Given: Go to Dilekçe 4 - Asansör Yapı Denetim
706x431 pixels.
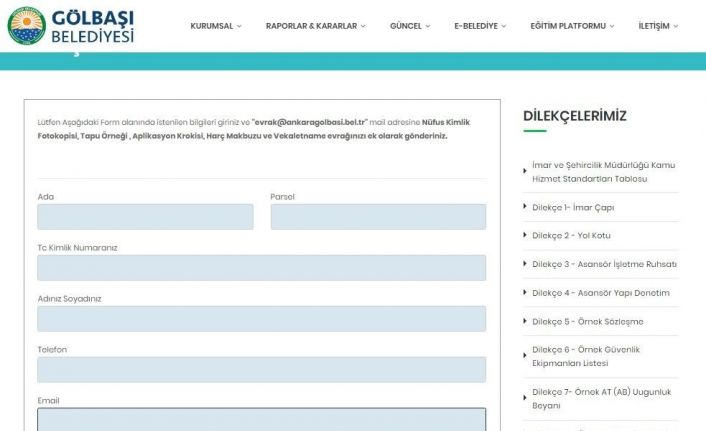Looking at the screenshot, I should [x=600, y=292].
